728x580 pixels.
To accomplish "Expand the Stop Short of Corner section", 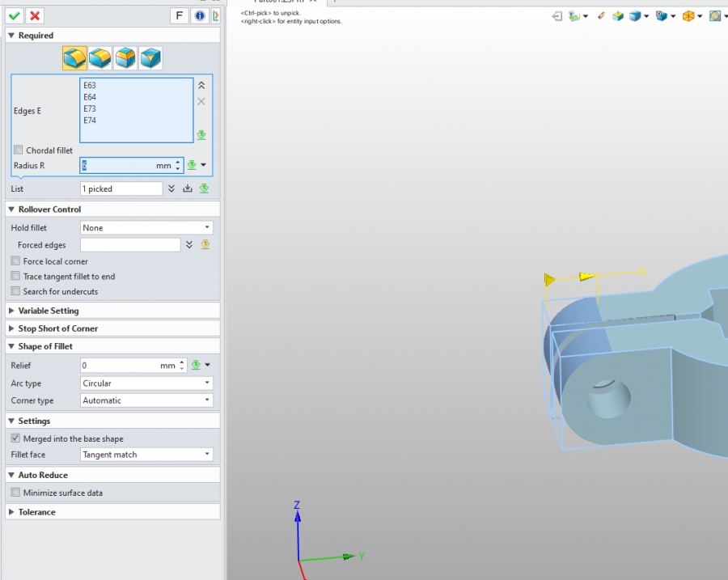I will pyautogui.click(x=11, y=328).
